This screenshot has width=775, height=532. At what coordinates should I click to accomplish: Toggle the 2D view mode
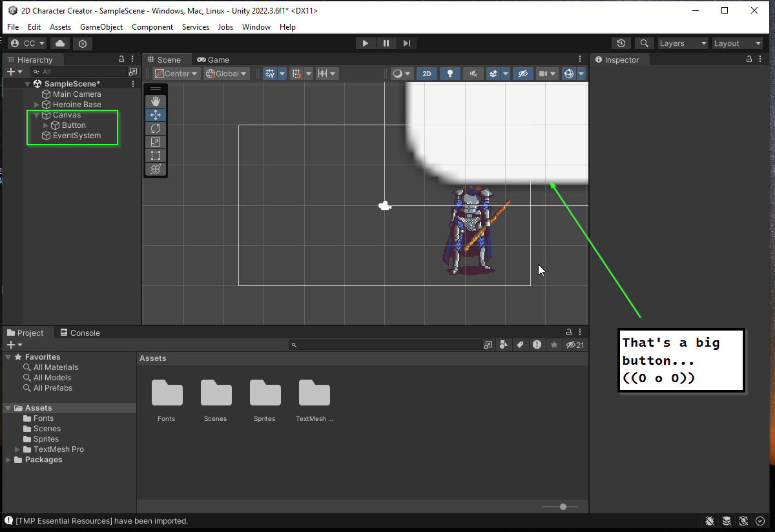(x=426, y=74)
